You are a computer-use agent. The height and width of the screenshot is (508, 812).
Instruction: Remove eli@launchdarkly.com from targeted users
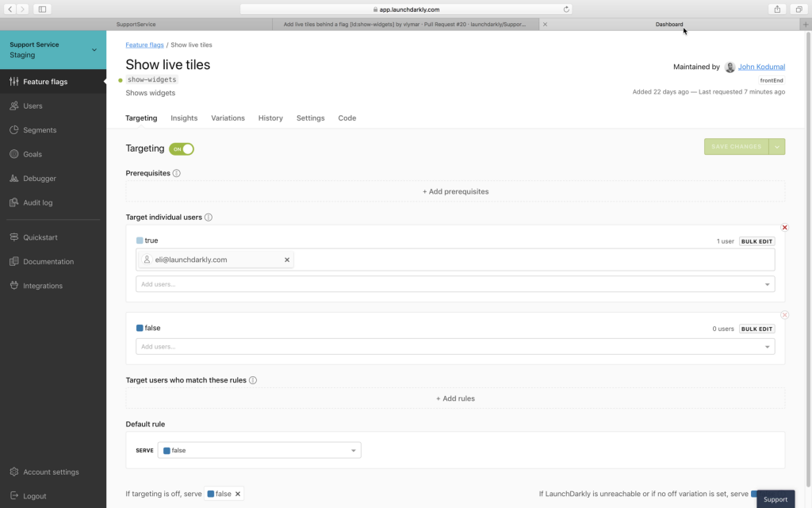pos(287,259)
